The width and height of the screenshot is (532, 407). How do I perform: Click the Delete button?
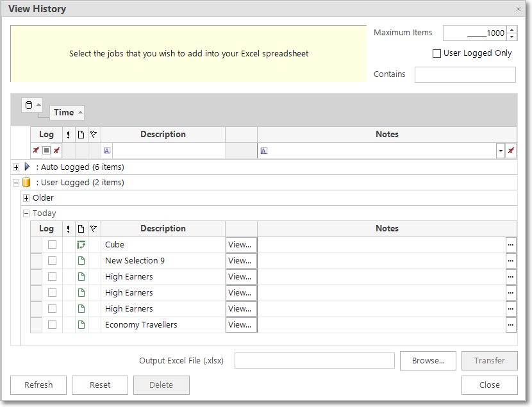click(x=162, y=385)
